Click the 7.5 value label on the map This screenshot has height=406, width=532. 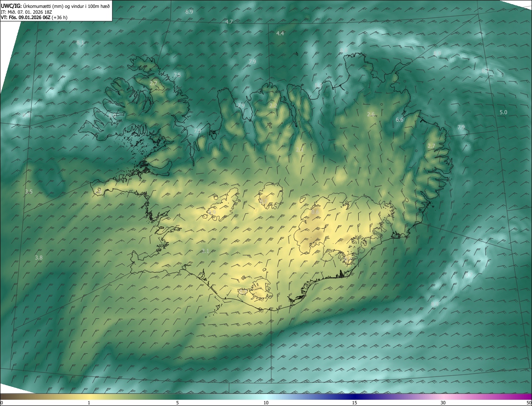point(177,75)
